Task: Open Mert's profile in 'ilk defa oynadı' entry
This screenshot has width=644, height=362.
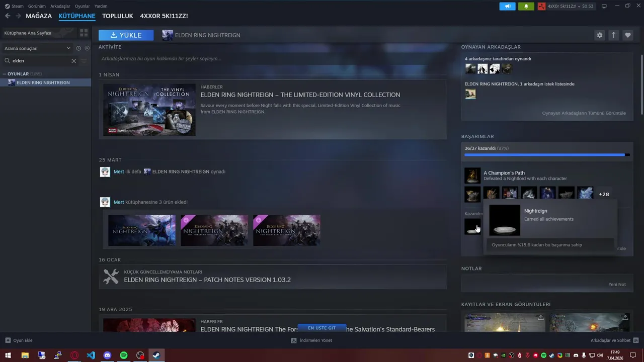Action: click(119, 171)
